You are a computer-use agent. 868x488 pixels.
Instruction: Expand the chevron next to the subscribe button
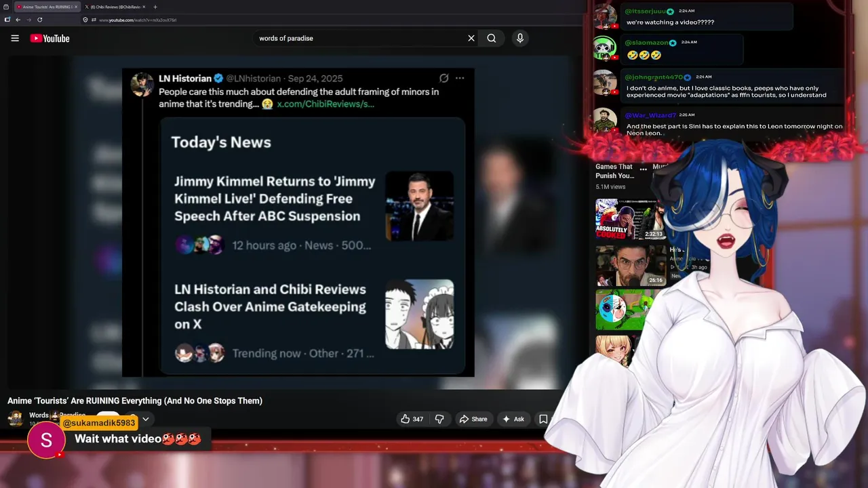[x=145, y=419]
